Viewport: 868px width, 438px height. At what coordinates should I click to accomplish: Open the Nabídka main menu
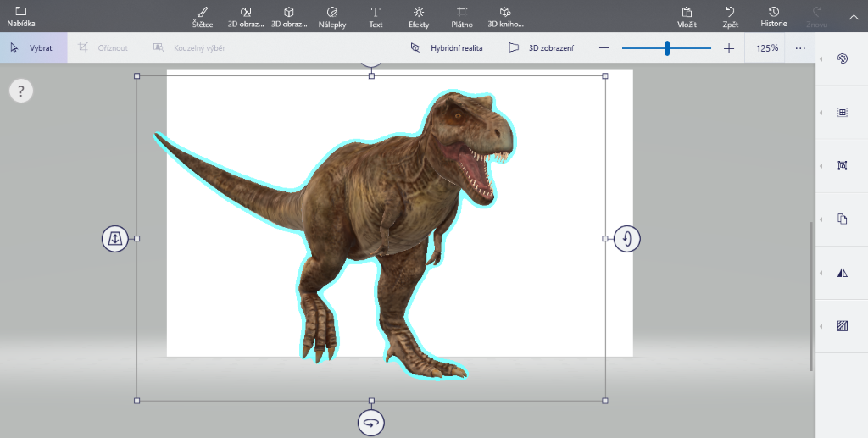(21, 16)
